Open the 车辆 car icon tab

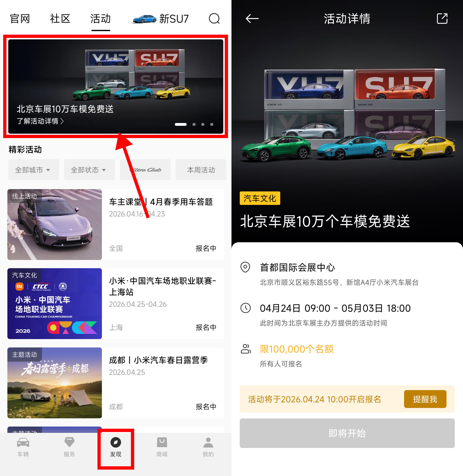coord(23,442)
